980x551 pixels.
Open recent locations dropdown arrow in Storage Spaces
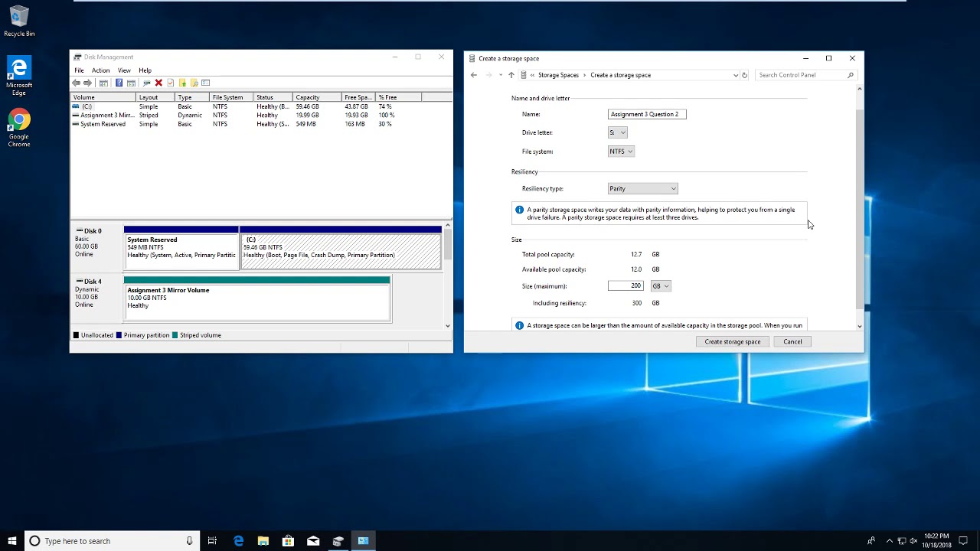pyautogui.click(x=501, y=75)
